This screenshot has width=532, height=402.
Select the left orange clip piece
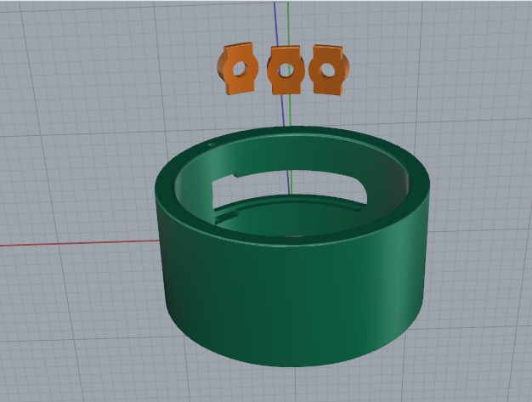pyautogui.click(x=238, y=69)
